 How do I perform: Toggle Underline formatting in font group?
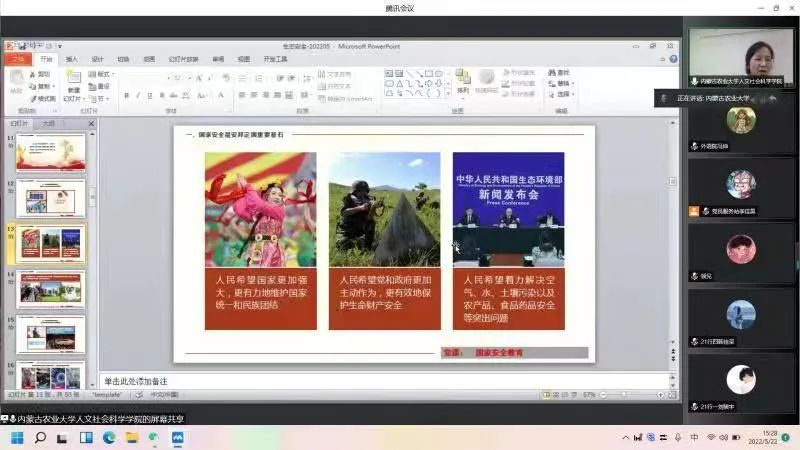click(149, 95)
